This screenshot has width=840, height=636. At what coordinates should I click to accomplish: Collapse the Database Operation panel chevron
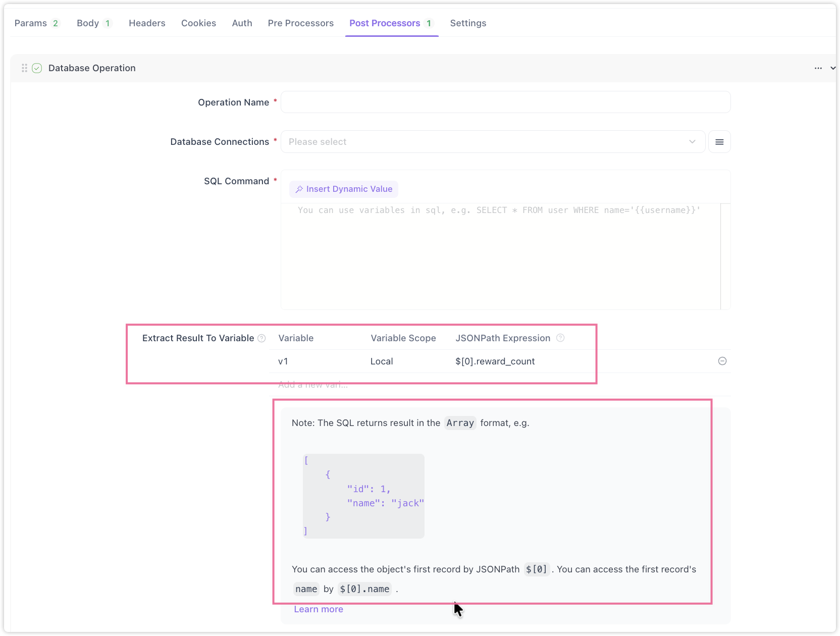click(832, 68)
